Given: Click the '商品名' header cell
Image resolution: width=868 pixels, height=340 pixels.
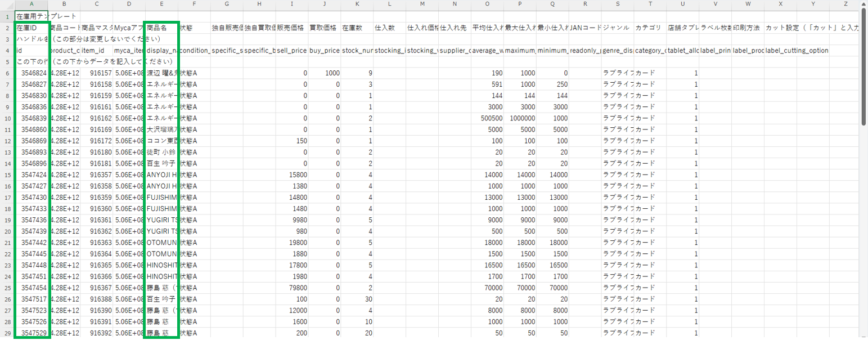Looking at the screenshot, I should pos(161,28).
